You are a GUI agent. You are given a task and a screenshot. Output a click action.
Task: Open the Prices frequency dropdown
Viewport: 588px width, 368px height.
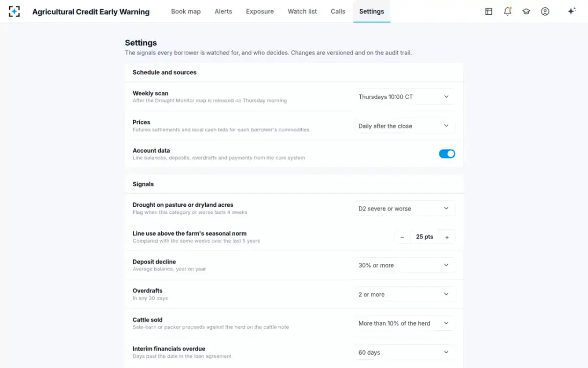coord(404,126)
